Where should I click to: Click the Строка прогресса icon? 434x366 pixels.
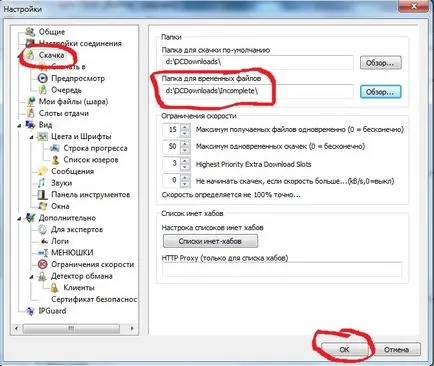pyautogui.click(x=55, y=148)
